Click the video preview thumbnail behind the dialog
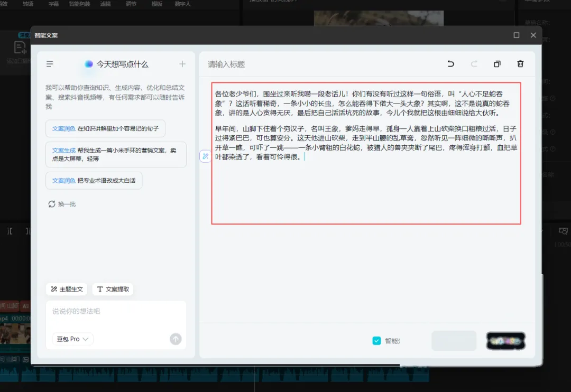The height and width of the screenshot is (392, 571). 379,18
